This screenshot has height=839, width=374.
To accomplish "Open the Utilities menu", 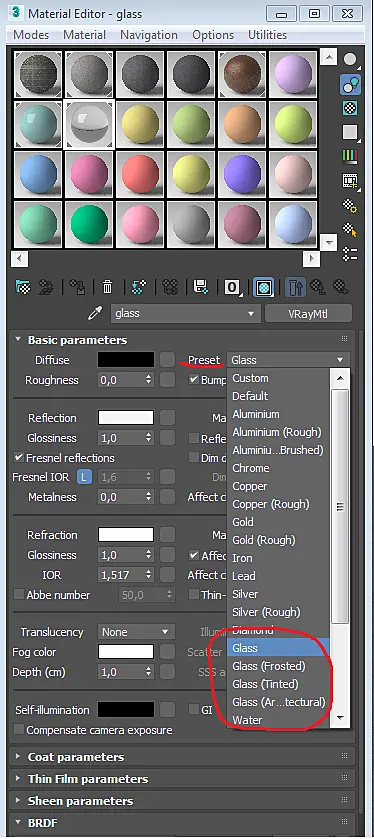I will (267, 35).
